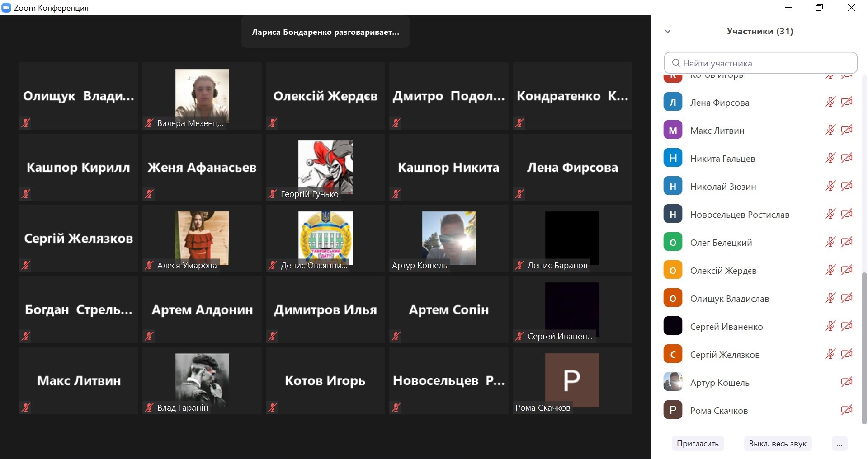Screen dimensions: 868x459
Task: Select Валера Мезенцев's video thumbnail
Action: click(x=202, y=96)
